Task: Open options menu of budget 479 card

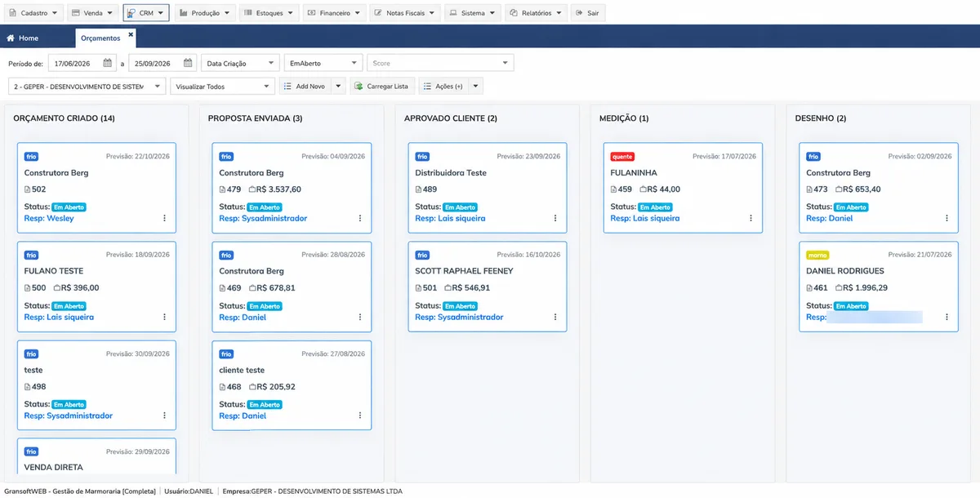Action: [359, 218]
